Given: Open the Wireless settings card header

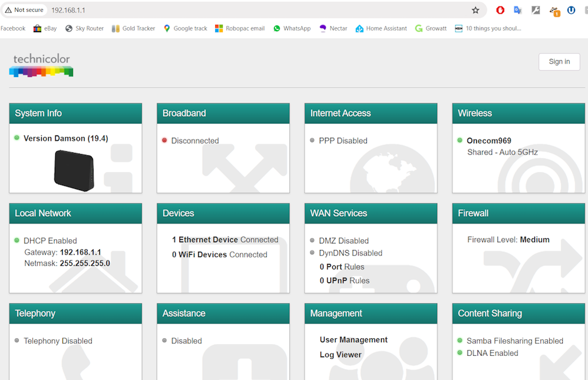Looking at the screenshot, I should point(518,113).
